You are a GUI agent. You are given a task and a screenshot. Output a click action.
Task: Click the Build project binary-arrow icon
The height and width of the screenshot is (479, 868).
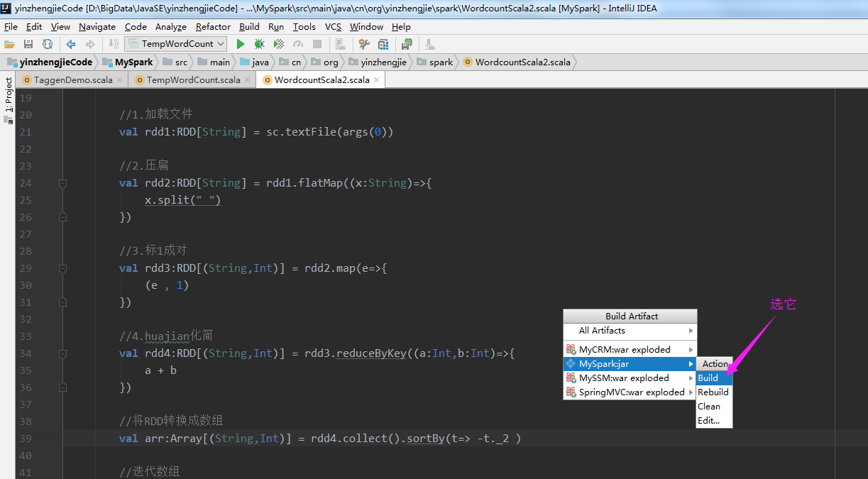[x=114, y=44]
